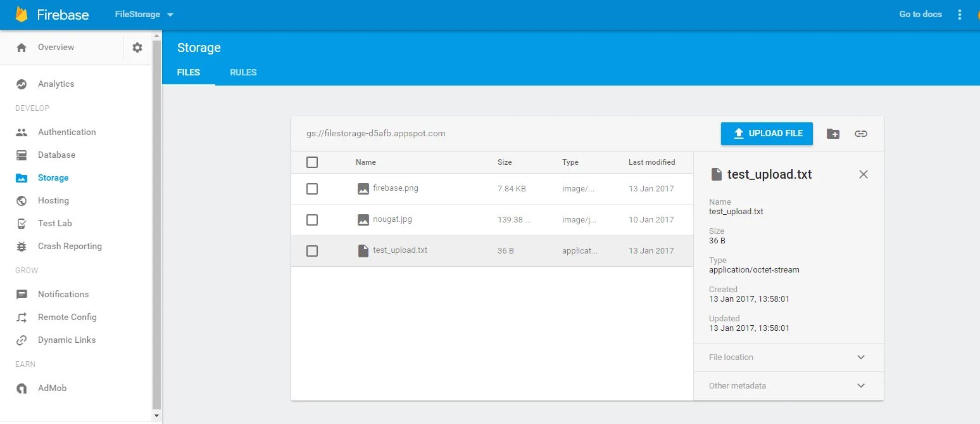
Task: Open Hosting in the sidebar
Action: [x=53, y=201]
